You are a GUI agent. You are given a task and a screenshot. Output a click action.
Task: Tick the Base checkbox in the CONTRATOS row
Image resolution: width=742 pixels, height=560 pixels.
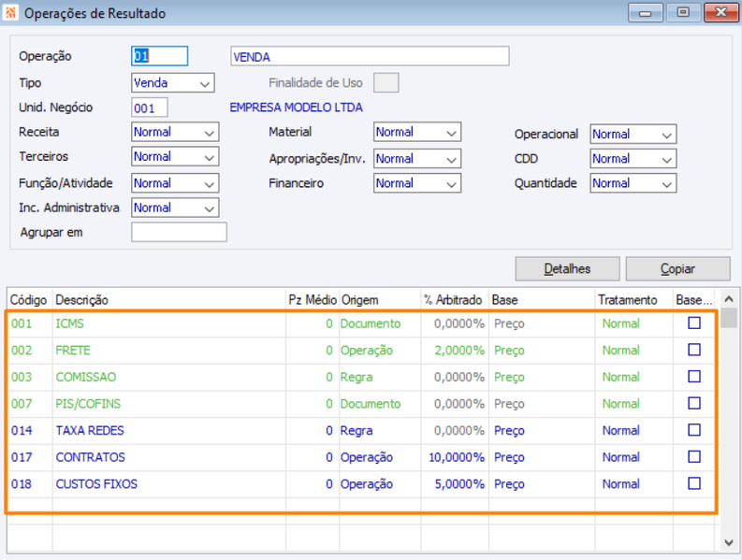(693, 456)
